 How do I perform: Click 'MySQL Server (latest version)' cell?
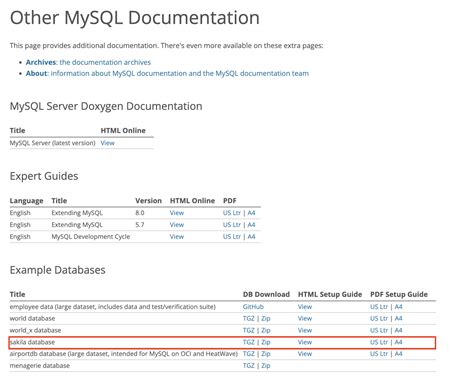(x=52, y=143)
